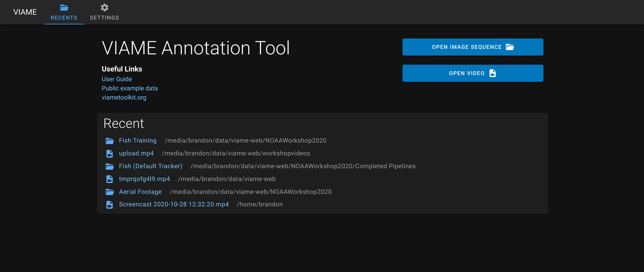Screen dimensions: 644x272
Task: Open recent video upload.mp4
Action: point(136,153)
